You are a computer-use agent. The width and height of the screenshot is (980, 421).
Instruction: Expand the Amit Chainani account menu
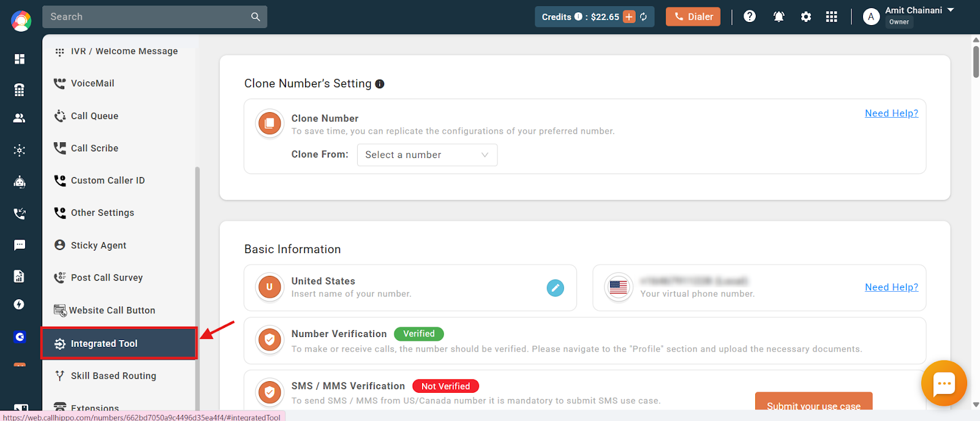951,10
